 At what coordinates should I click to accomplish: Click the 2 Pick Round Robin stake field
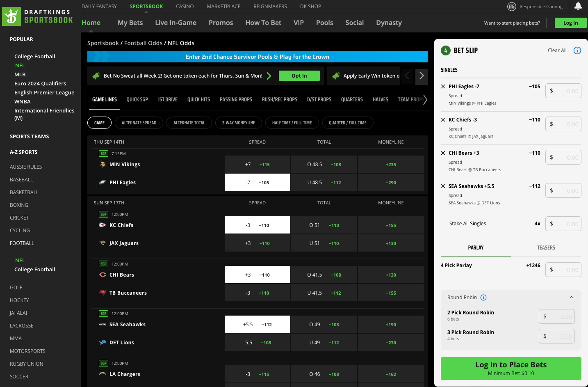[x=557, y=316]
